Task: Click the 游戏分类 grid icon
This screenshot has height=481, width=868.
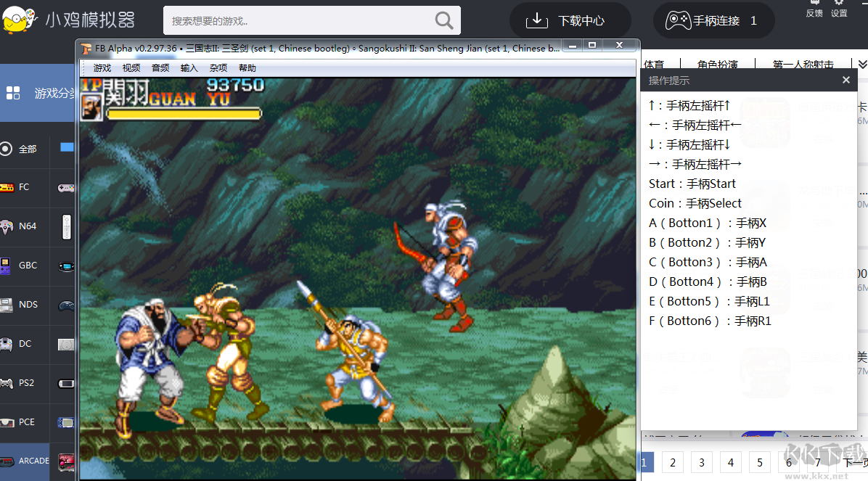Action: coord(13,93)
